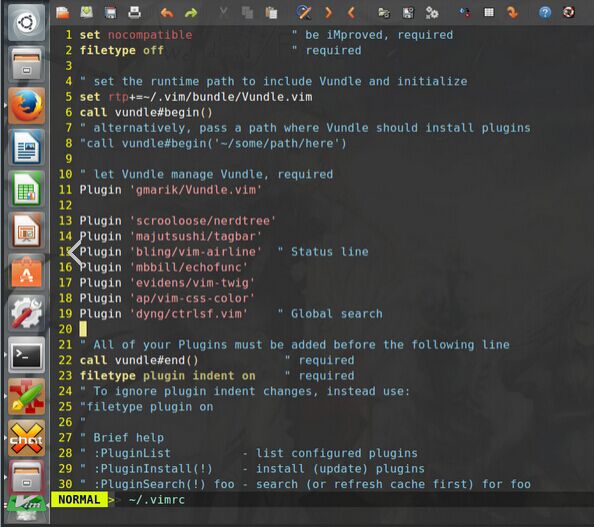Open LibreOffice Impress from dock
This screenshot has height=527, width=594.
point(27,230)
